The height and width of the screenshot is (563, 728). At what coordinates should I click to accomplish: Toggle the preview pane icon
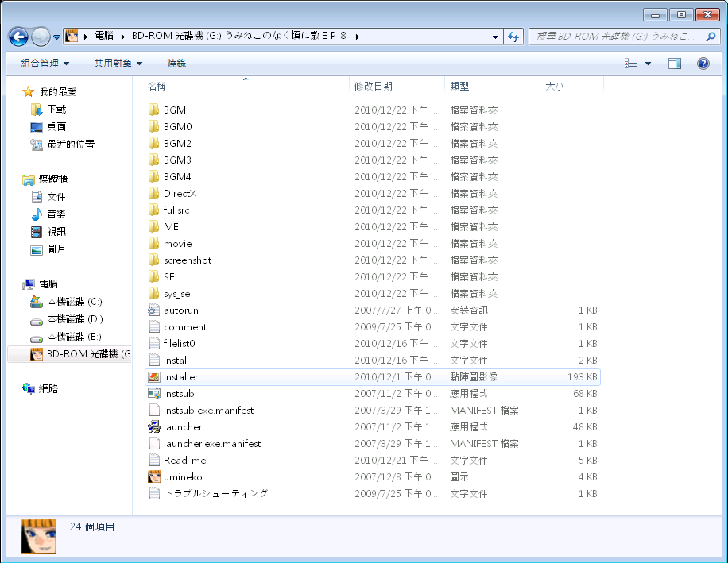(675, 64)
